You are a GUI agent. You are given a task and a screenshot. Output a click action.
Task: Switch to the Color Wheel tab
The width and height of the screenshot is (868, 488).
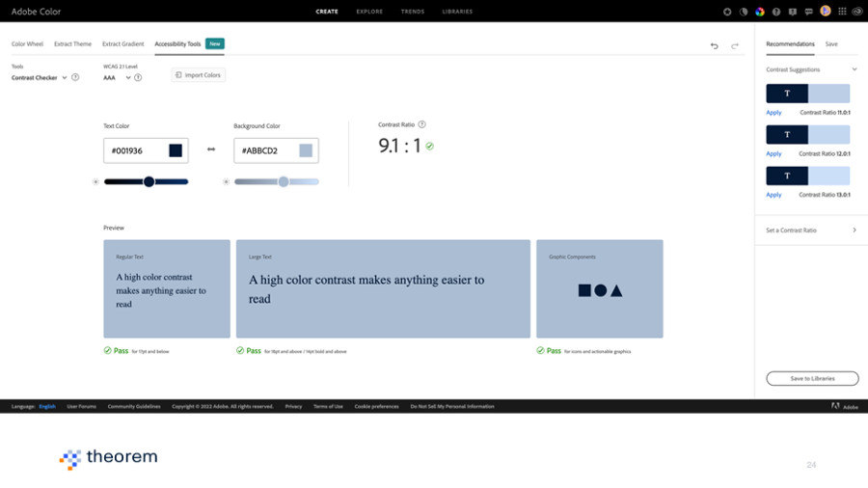click(27, 44)
